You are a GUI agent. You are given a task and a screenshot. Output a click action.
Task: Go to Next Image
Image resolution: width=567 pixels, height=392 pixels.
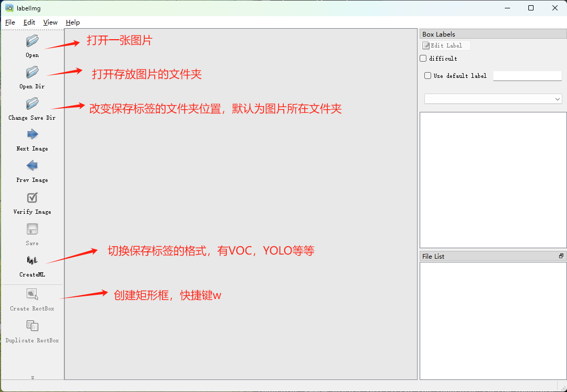tap(32, 135)
